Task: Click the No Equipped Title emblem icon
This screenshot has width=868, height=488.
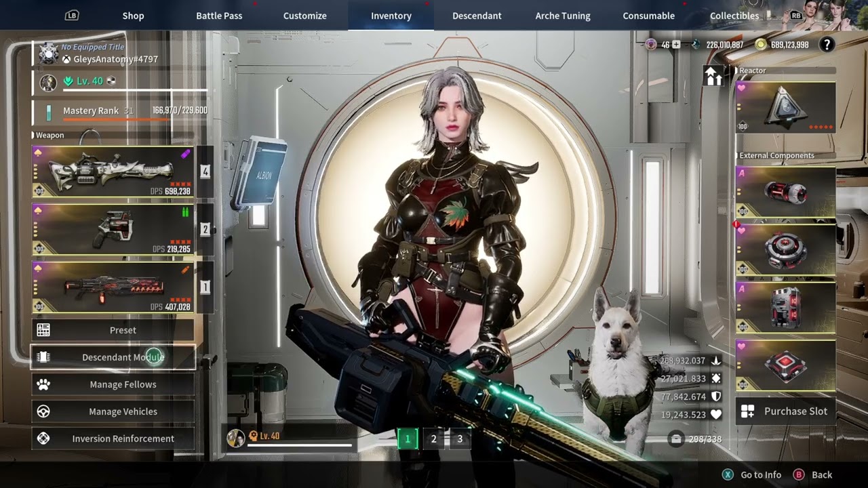Action: tap(48, 54)
